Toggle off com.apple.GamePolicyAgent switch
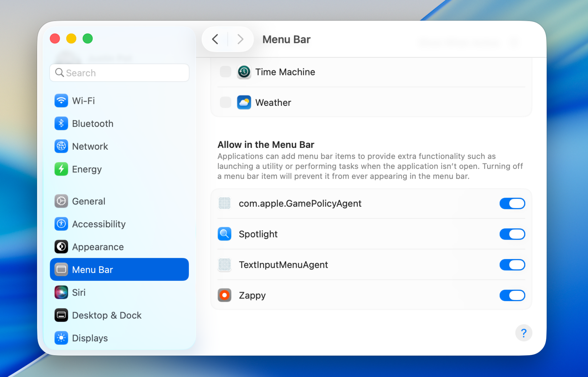 tap(512, 203)
